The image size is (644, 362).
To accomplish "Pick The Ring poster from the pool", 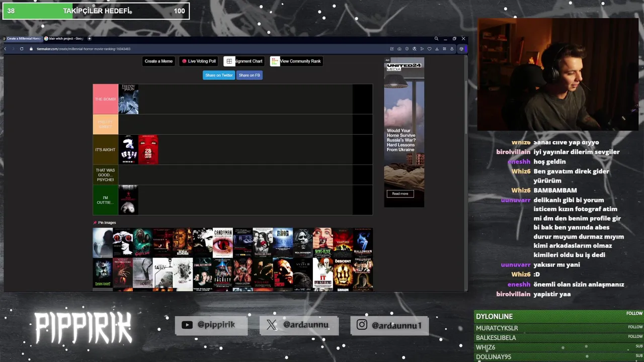I will click(x=283, y=243).
